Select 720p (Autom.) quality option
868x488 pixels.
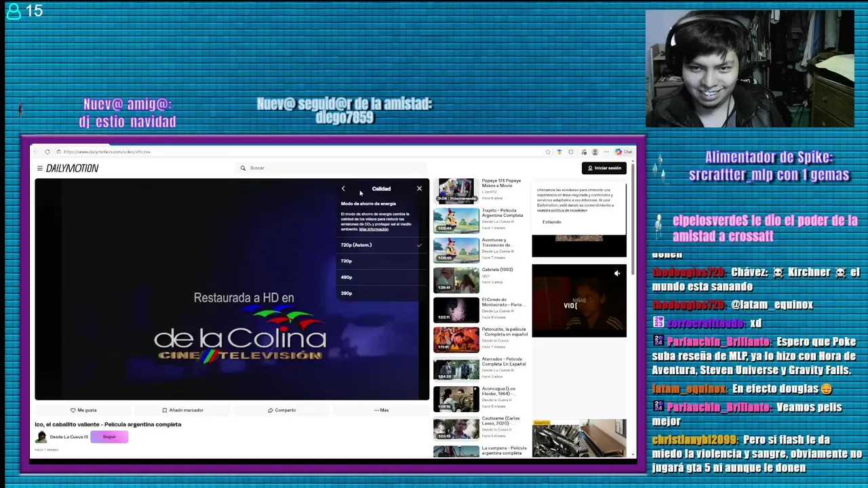click(381, 245)
